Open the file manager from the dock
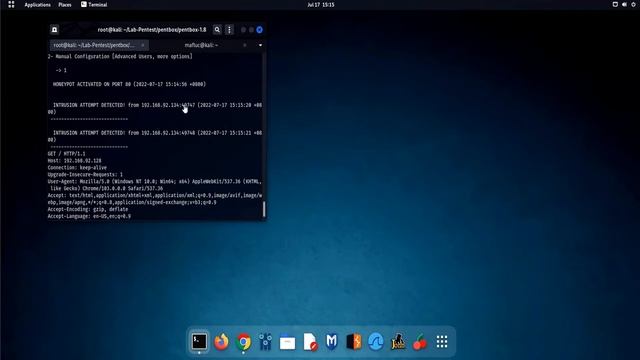 288,342
